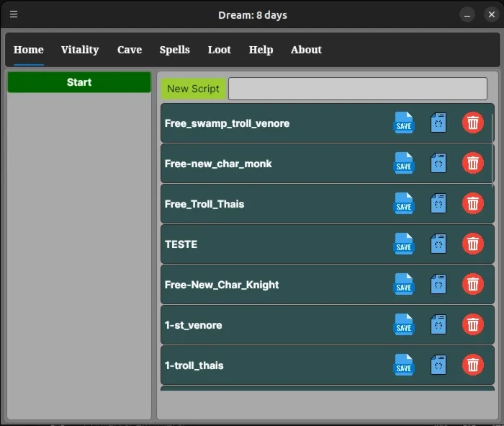Delete the TESTE script
This screenshot has height=426, width=504.
[x=473, y=244]
